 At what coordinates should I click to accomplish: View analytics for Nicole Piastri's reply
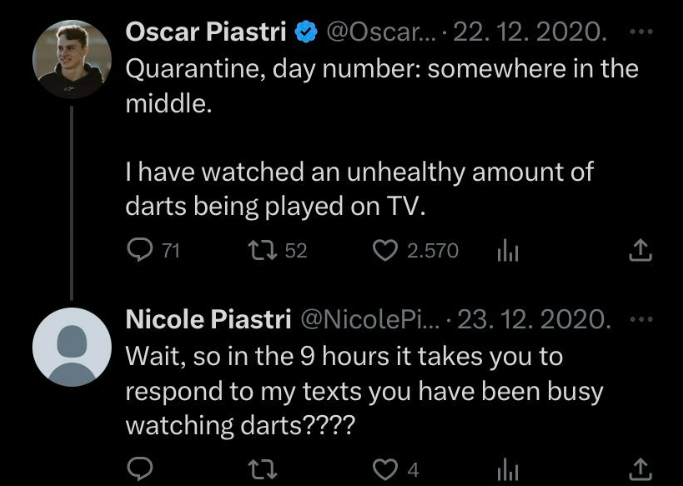[x=508, y=471]
